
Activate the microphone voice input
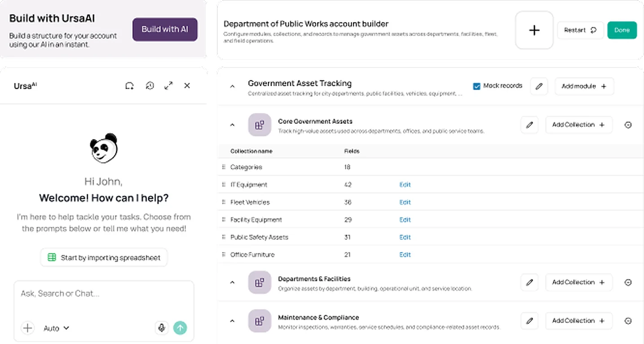pos(162,328)
